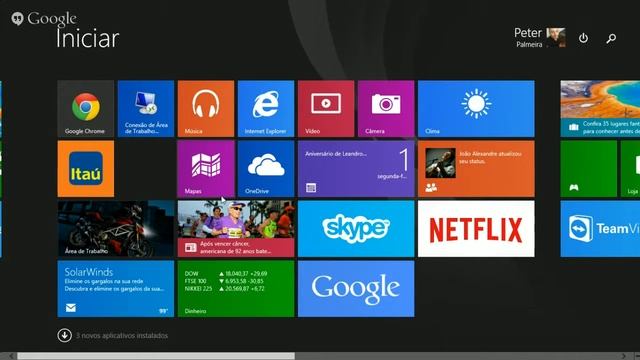This screenshot has height=360, width=640.
Task: Launch the Netflix tile
Action: tap(476, 229)
